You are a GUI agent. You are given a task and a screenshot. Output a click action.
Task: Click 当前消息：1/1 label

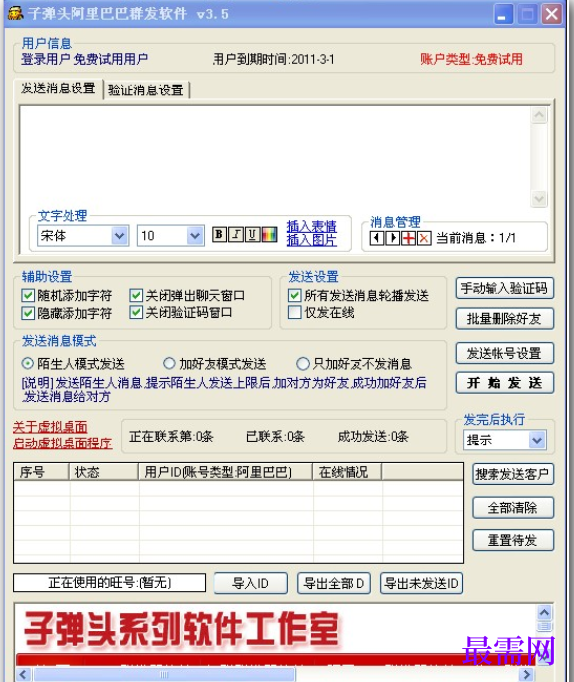[x=476, y=238]
